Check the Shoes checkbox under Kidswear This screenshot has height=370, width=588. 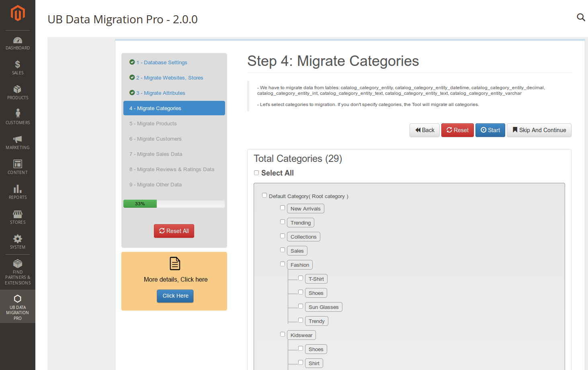pos(301,348)
